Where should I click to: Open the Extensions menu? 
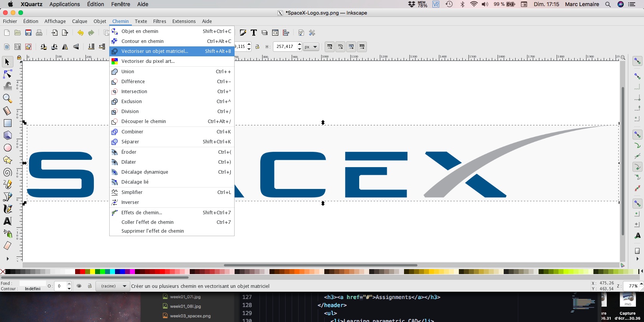(x=184, y=21)
